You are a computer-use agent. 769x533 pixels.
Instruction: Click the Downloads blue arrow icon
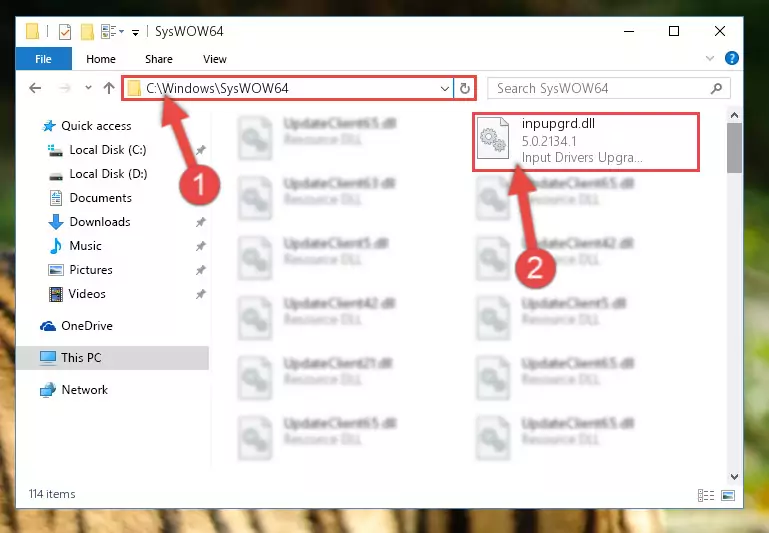tap(56, 222)
